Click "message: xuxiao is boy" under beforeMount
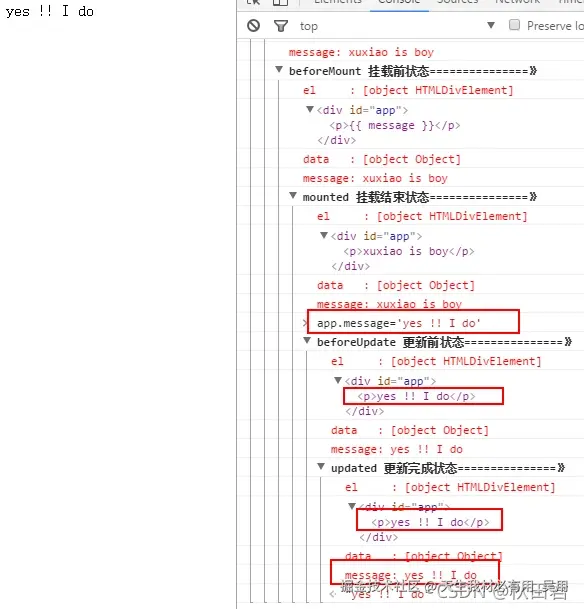The width and height of the screenshot is (584, 609). pyautogui.click(x=375, y=178)
